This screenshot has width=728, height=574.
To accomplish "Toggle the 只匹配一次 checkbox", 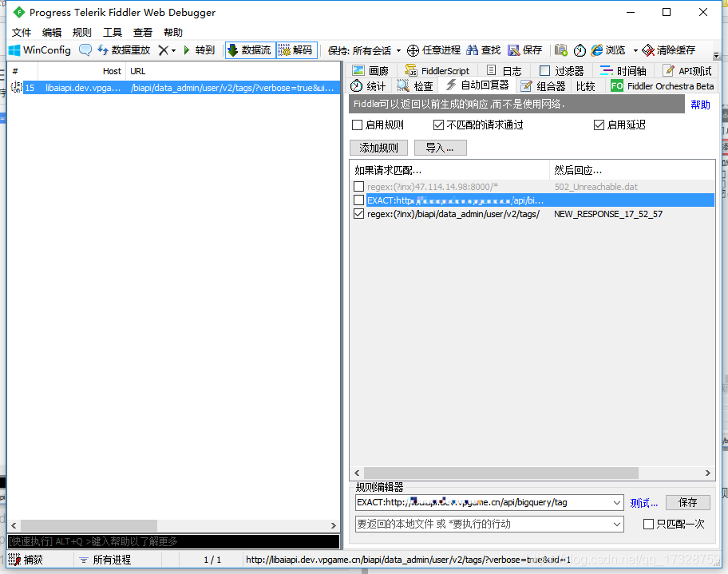I will tap(648, 525).
